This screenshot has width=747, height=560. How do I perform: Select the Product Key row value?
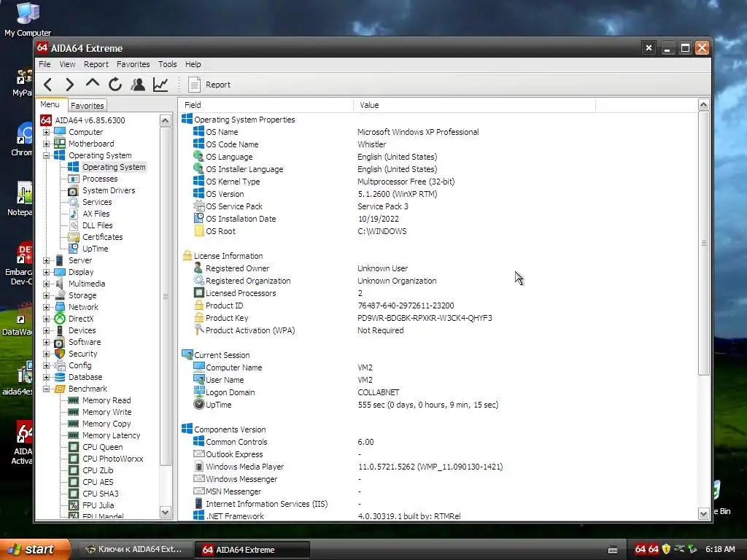(x=425, y=318)
